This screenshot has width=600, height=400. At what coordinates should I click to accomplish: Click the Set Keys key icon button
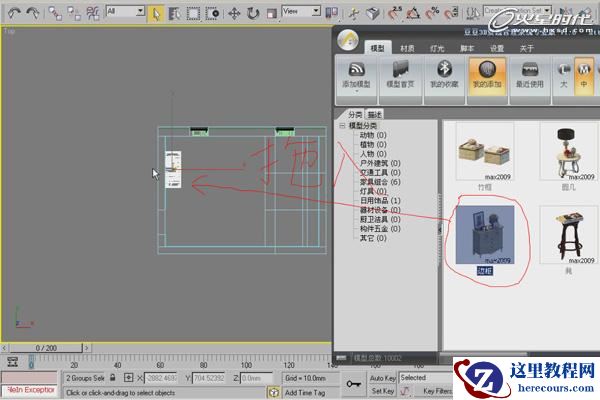(x=353, y=383)
